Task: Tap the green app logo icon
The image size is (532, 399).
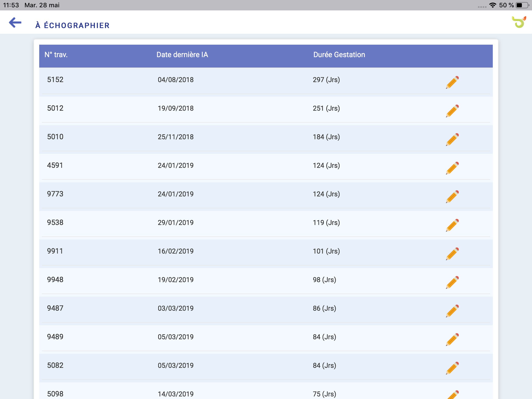Action: [519, 22]
